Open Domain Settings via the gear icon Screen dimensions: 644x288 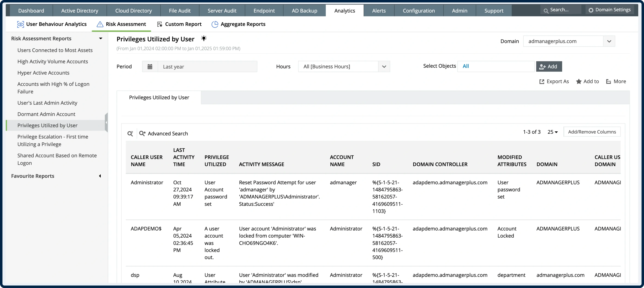point(591,10)
